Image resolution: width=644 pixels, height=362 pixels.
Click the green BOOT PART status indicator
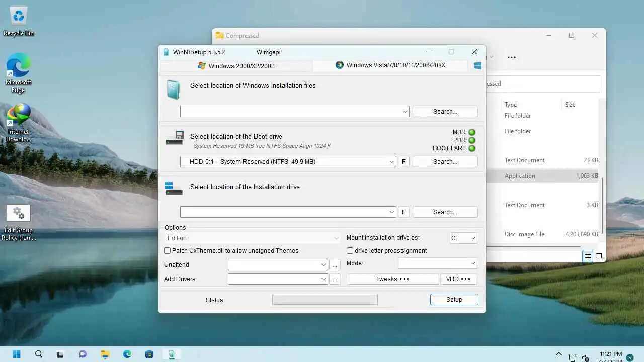click(x=472, y=148)
